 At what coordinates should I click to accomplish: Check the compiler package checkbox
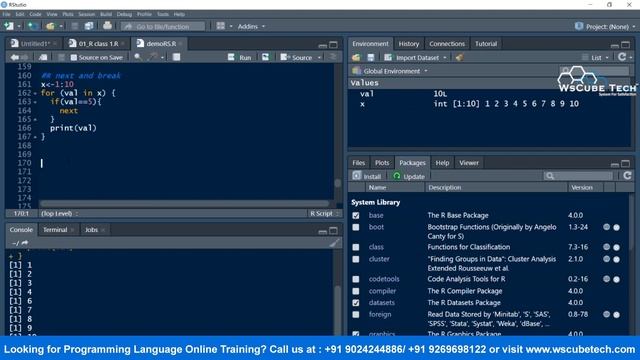point(356,291)
